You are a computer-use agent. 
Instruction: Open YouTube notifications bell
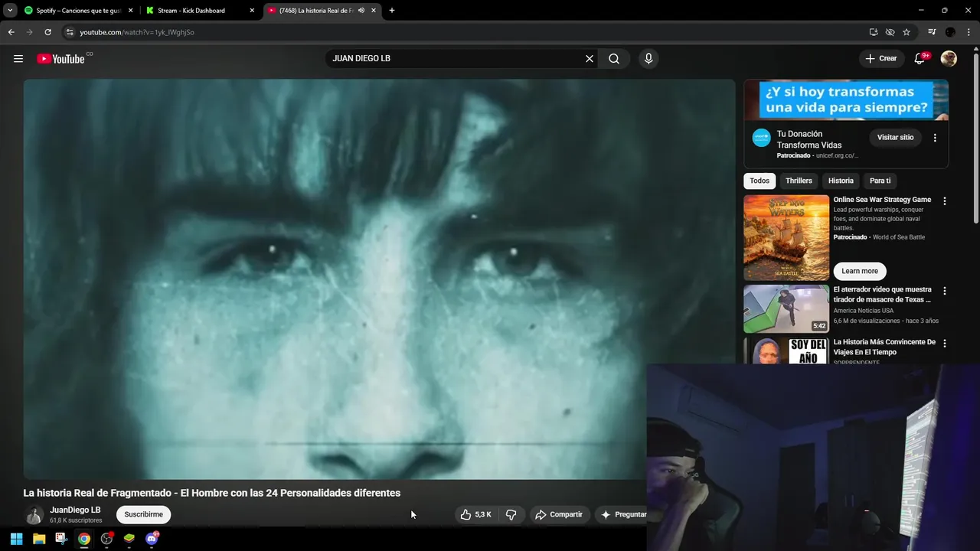(920, 59)
